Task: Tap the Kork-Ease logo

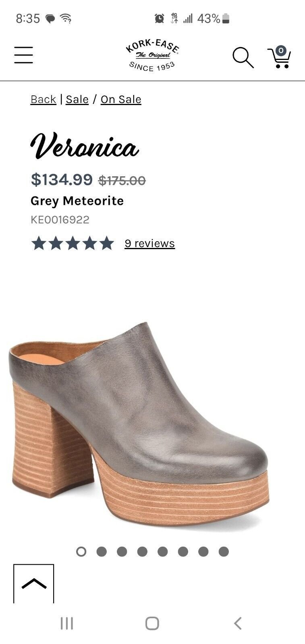Action: 152,56
